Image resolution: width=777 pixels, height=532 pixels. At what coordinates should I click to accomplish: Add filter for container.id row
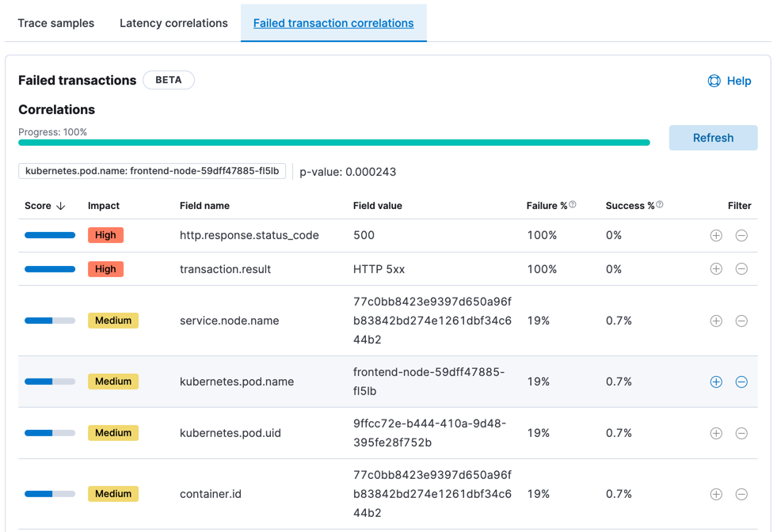[716, 494]
